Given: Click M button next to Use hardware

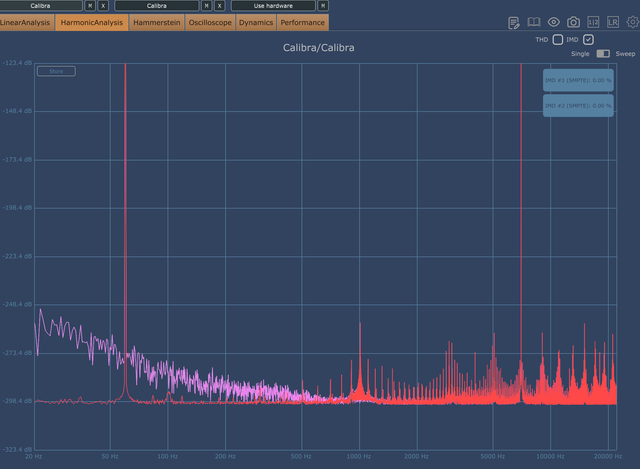Looking at the screenshot, I should point(323,6).
